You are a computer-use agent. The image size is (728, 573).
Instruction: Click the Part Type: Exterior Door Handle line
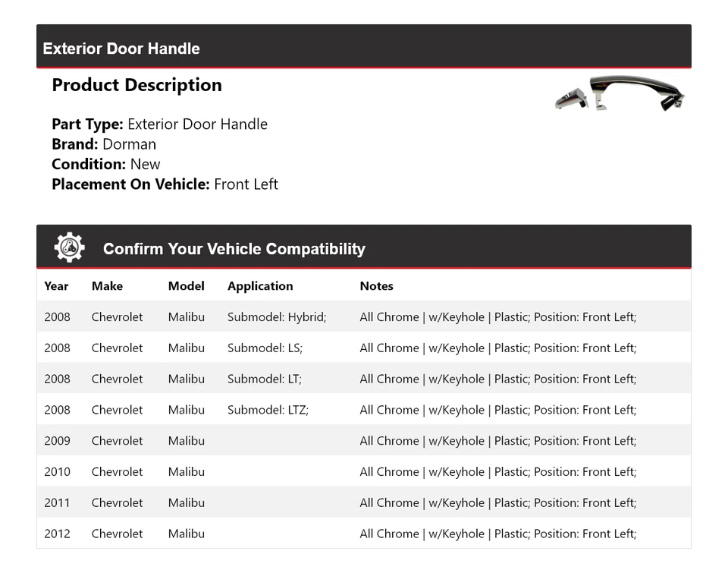click(160, 124)
